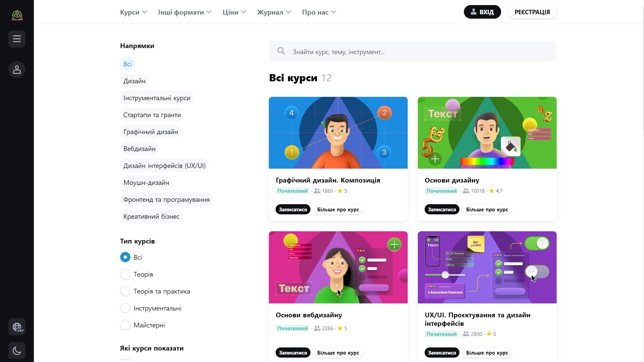Click Більше про курс for Графічний дизайн
Image resolution: width=644 pixels, height=362 pixels.
pos(338,210)
